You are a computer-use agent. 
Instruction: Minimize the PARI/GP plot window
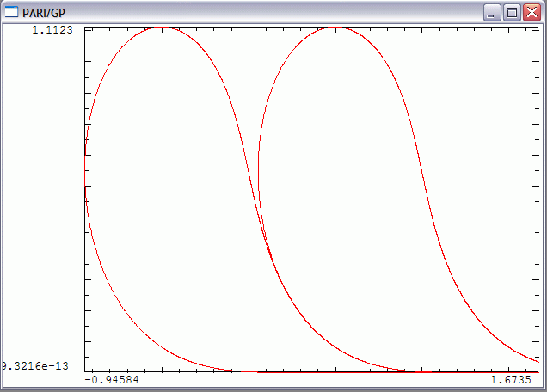492,12
